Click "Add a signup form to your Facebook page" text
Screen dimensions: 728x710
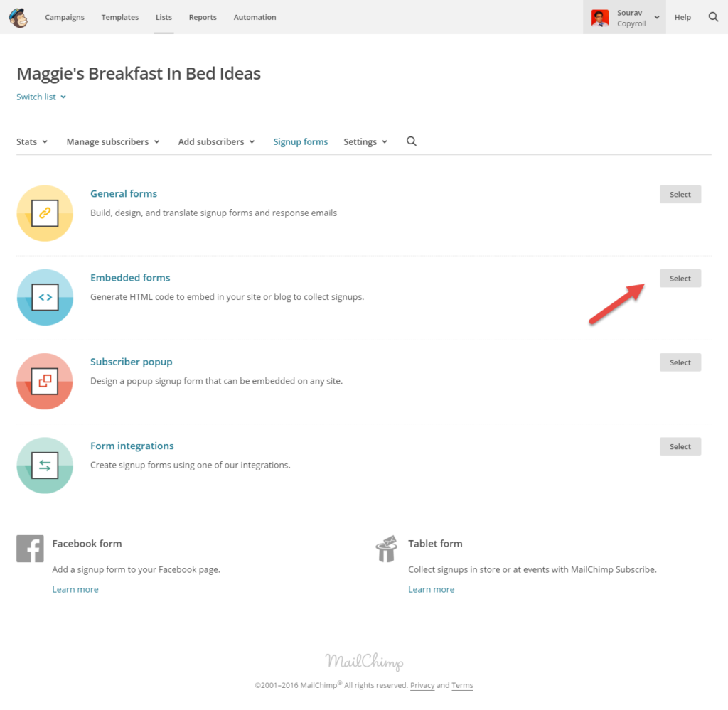(x=136, y=569)
